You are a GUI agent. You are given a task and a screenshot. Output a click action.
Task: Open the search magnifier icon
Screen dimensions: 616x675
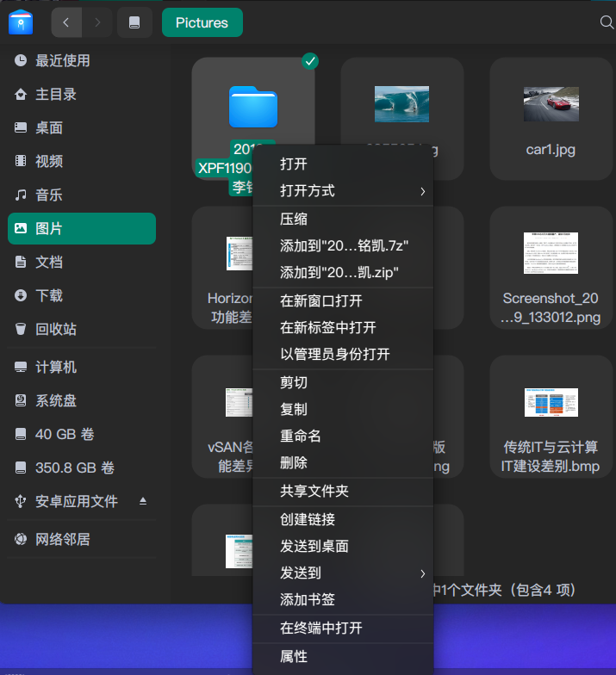[607, 22]
